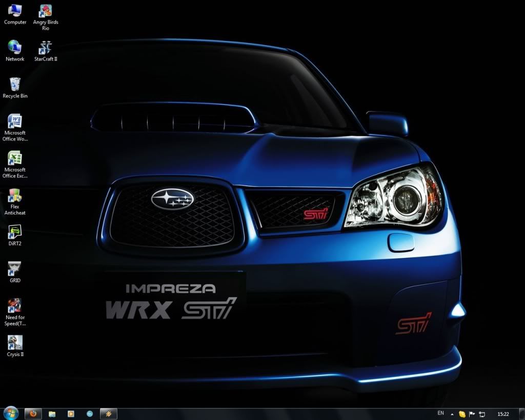The image size is (525, 420).
Task: Click the round blue taskbar icon
Action: pos(90,414)
